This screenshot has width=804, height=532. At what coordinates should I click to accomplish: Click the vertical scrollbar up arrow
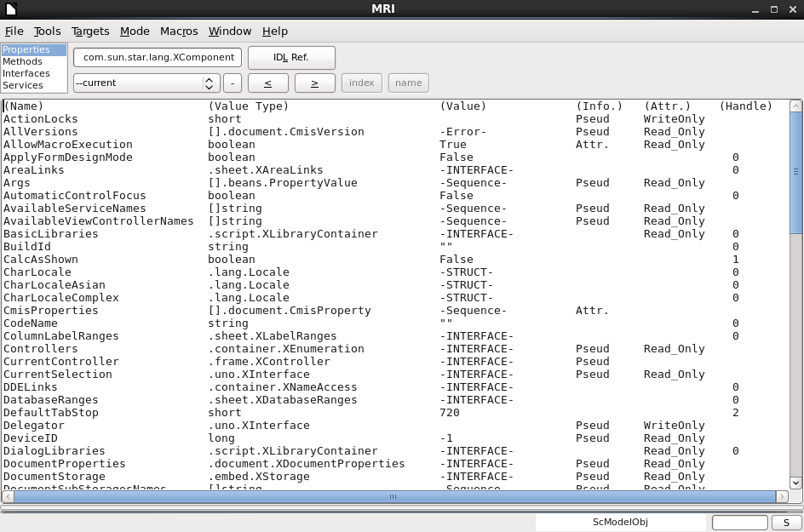tap(795, 106)
